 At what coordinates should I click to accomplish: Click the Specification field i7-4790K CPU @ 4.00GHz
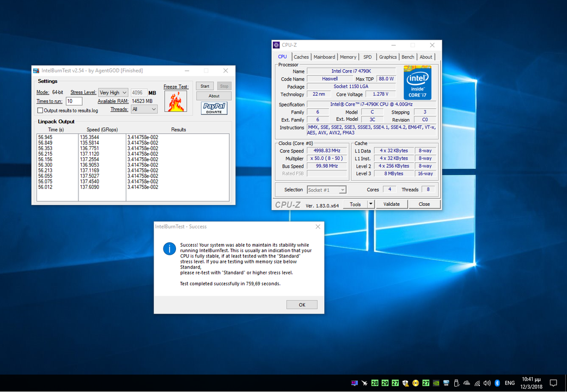pyautogui.click(x=371, y=105)
